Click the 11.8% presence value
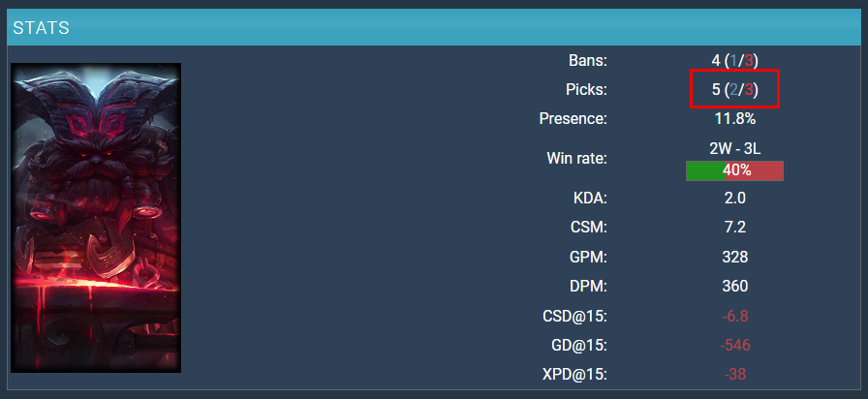This screenshot has width=868, height=399. pyautogui.click(x=734, y=119)
